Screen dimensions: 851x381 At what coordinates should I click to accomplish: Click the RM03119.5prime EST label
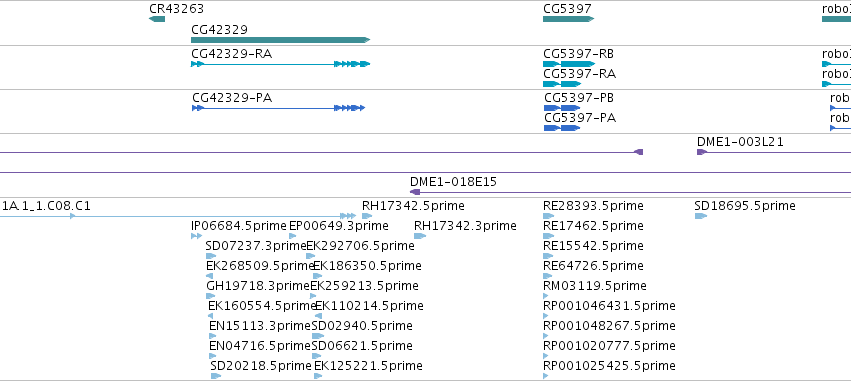pos(595,285)
